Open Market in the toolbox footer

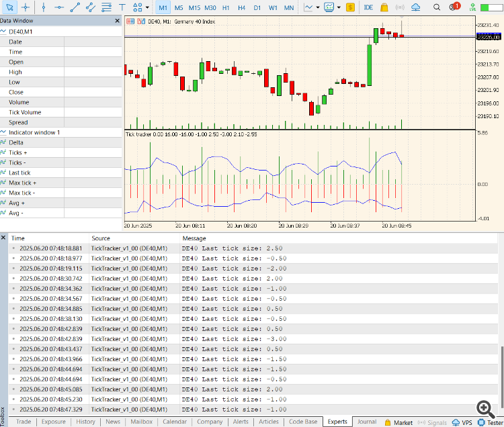(x=398, y=422)
